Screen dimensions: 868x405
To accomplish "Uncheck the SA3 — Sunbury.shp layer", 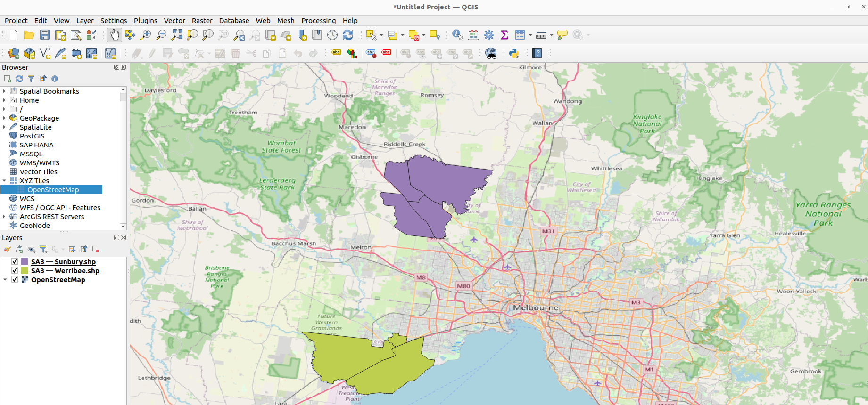I will pos(15,262).
